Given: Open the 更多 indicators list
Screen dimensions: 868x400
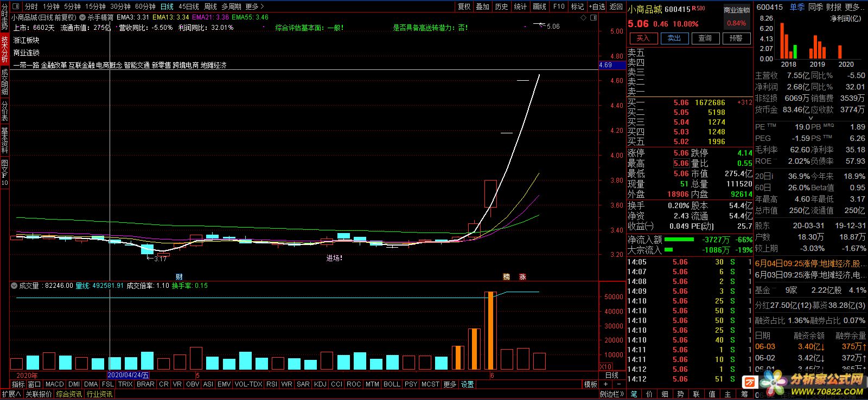Looking at the screenshot, I should pyautogui.click(x=450, y=384).
